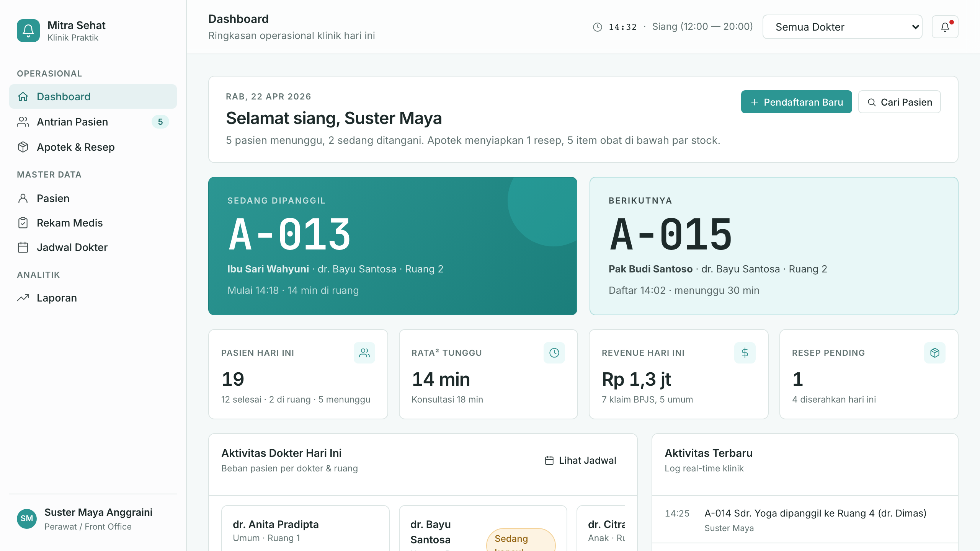
Task: Click the Pasien person icon
Action: (23, 198)
